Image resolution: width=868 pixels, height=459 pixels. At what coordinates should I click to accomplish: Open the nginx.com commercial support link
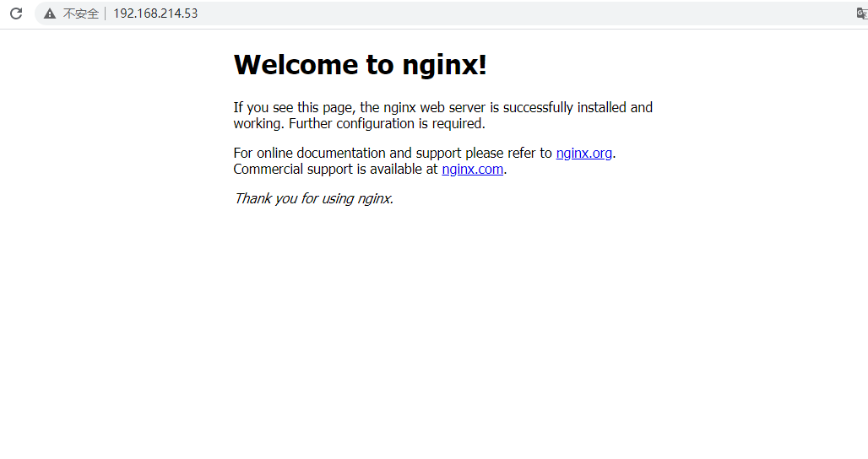[x=472, y=170]
